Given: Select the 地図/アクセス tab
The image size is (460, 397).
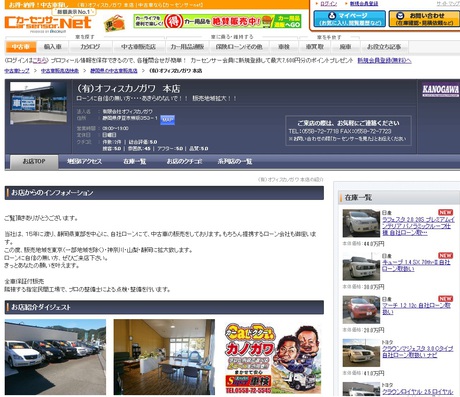Looking at the screenshot, I should tap(85, 161).
